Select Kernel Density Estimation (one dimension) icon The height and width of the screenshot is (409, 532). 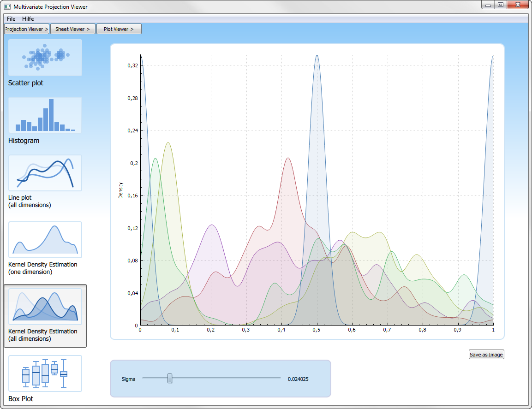pyautogui.click(x=45, y=240)
